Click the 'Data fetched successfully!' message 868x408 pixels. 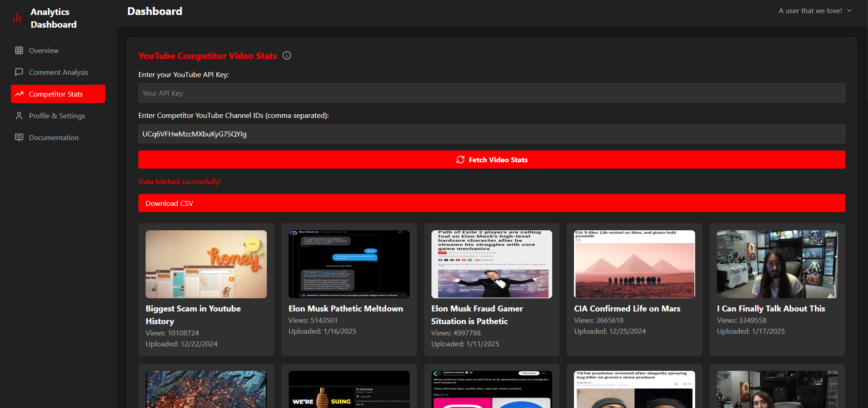(x=180, y=181)
